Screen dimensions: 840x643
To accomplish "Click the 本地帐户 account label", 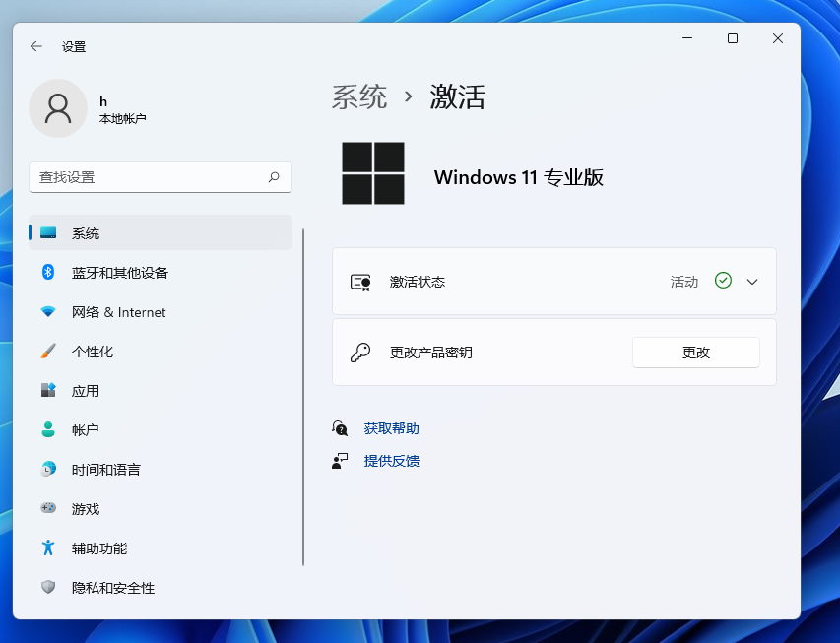I will 123,118.
